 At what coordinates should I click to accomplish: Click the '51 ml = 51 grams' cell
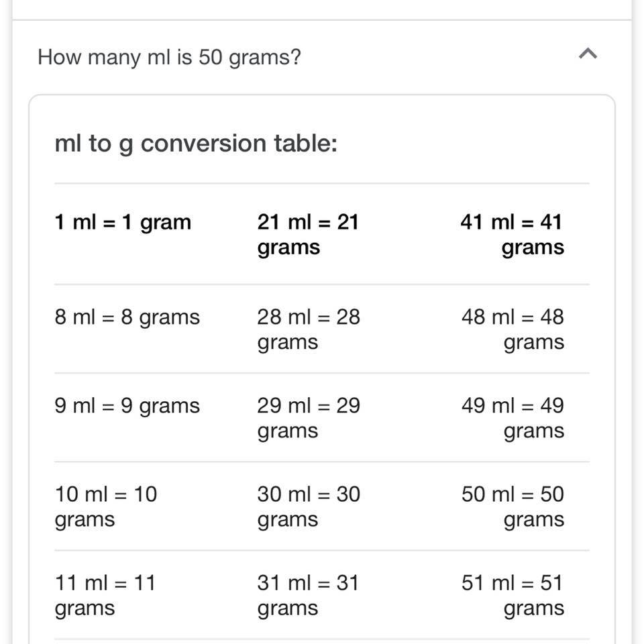pyautogui.click(x=513, y=595)
